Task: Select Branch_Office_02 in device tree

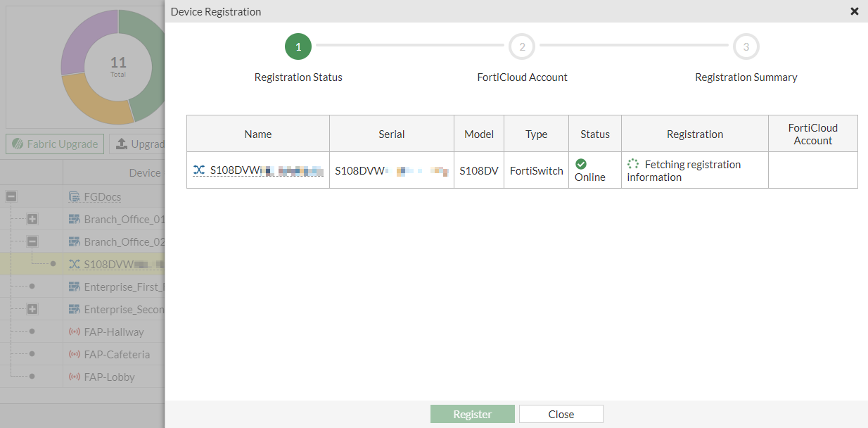Action: (82, 241)
